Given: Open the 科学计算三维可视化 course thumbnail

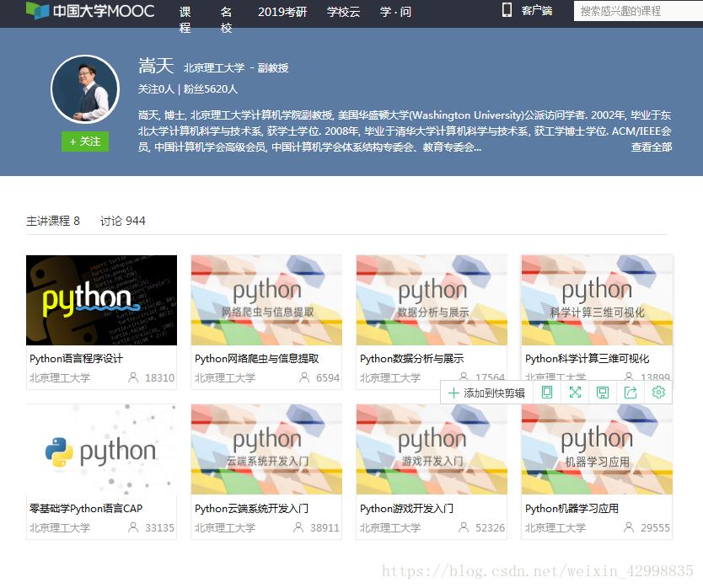Looking at the screenshot, I should (x=597, y=300).
